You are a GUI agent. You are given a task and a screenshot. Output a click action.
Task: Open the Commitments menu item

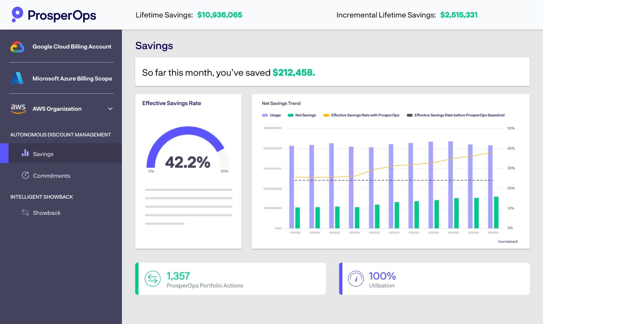coord(52,176)
